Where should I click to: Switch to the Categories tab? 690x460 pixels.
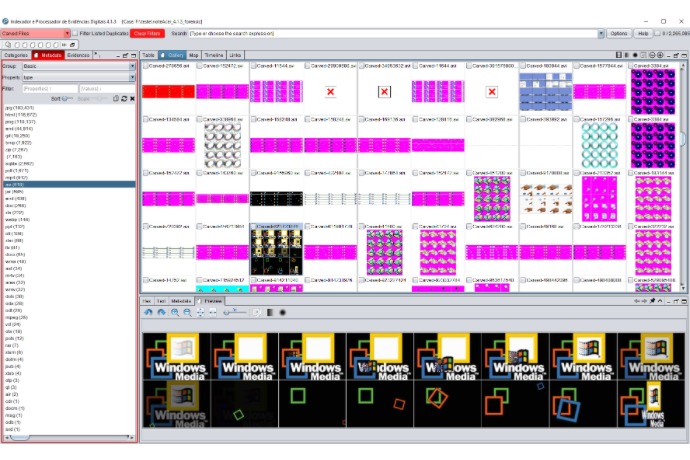(16, 55)
